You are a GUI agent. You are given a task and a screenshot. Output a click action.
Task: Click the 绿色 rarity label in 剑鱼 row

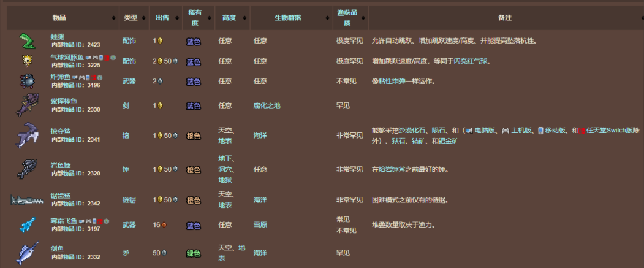[x=194, y=253]
